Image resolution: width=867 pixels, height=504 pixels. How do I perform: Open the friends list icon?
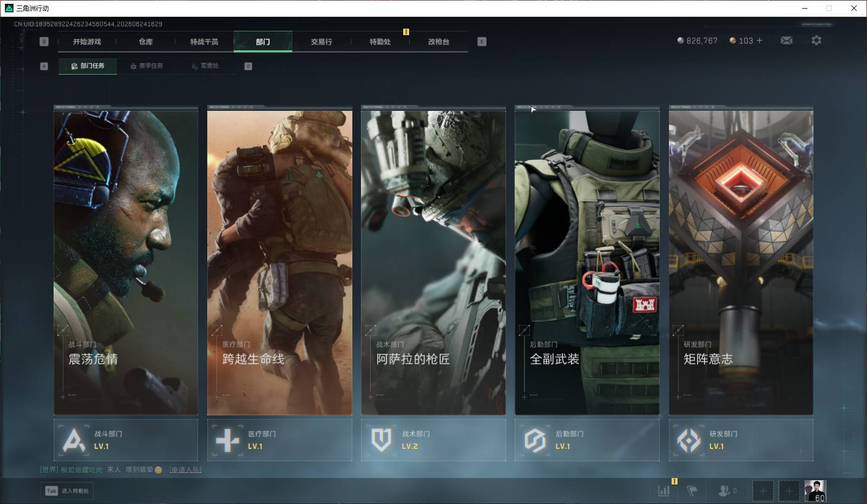tap(723, 490)
